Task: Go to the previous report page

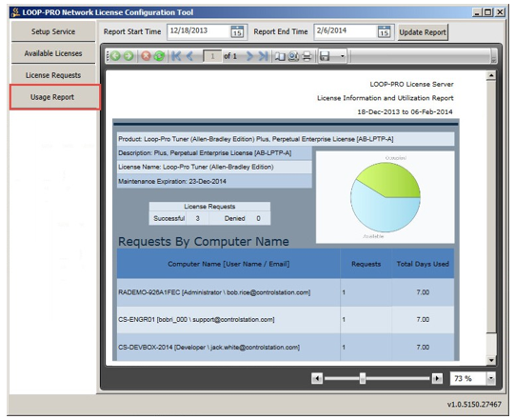Action: (189, 56)
